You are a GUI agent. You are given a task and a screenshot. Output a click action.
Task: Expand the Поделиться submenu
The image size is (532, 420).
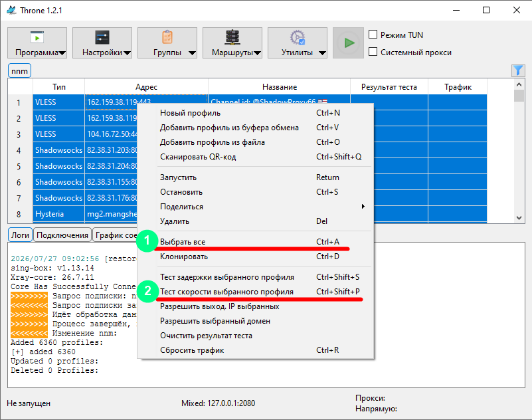click(255, 207)
